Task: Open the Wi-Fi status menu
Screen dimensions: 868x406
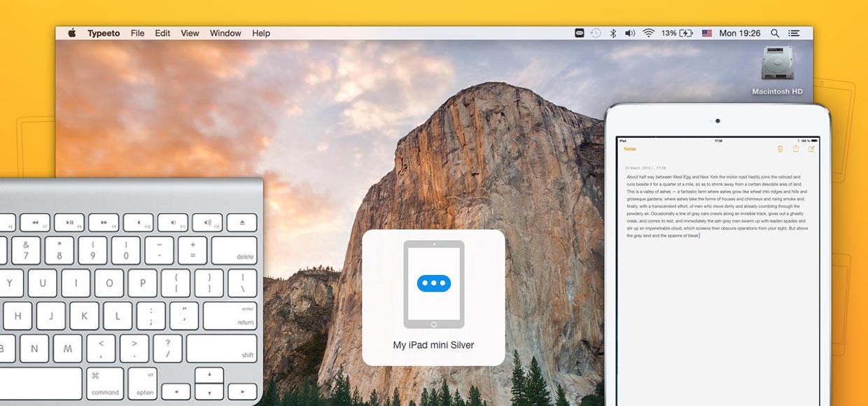Action: coord(648,33)
